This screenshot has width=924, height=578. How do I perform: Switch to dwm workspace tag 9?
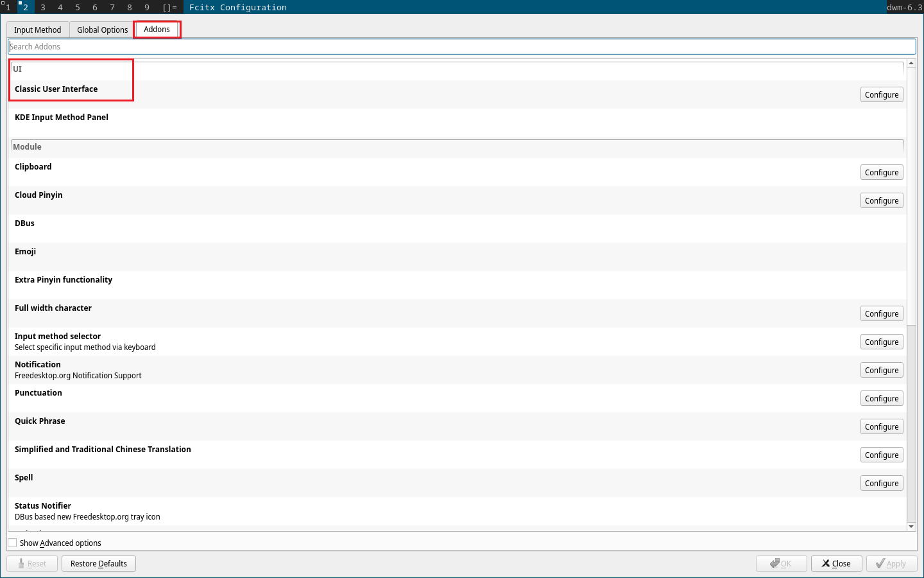(x=147, y=7)
